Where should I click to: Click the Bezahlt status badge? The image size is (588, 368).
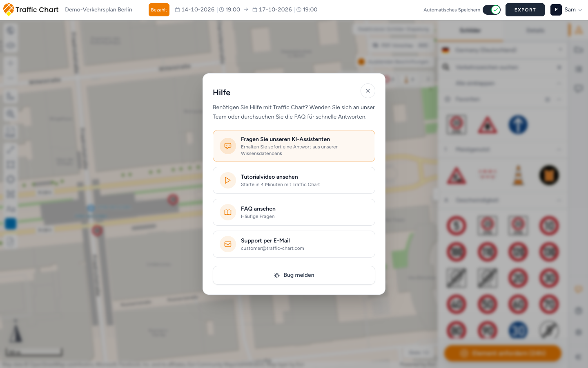tap(159, 10)
